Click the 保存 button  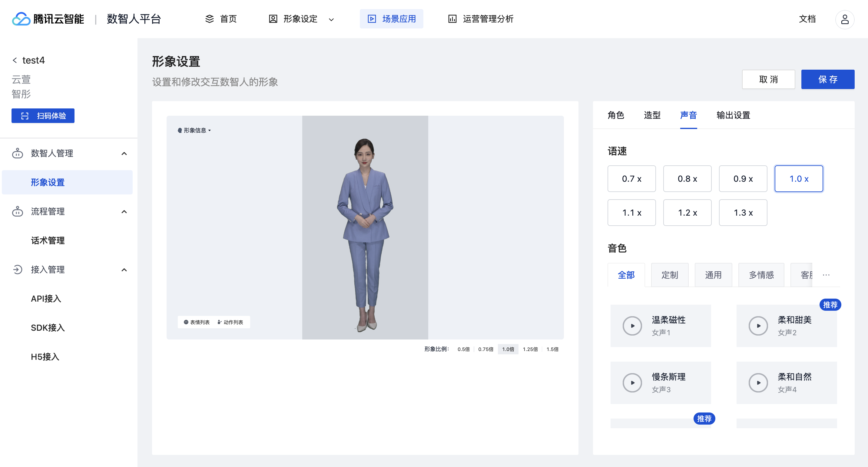coord(827,80)
